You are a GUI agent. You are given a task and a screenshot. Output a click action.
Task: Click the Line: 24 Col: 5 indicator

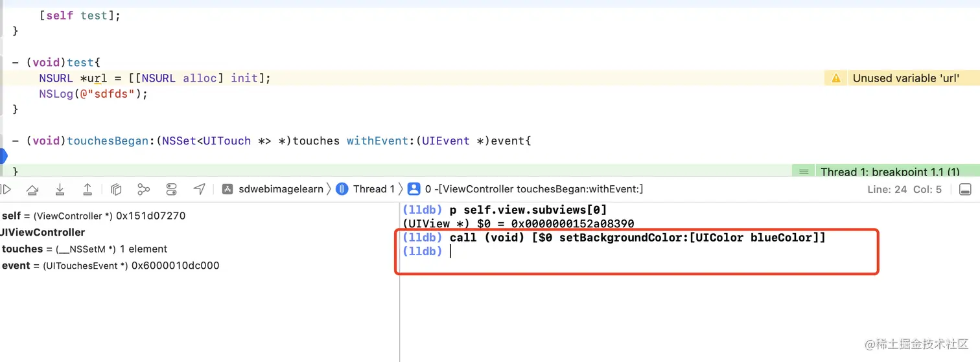coord(904,190)
